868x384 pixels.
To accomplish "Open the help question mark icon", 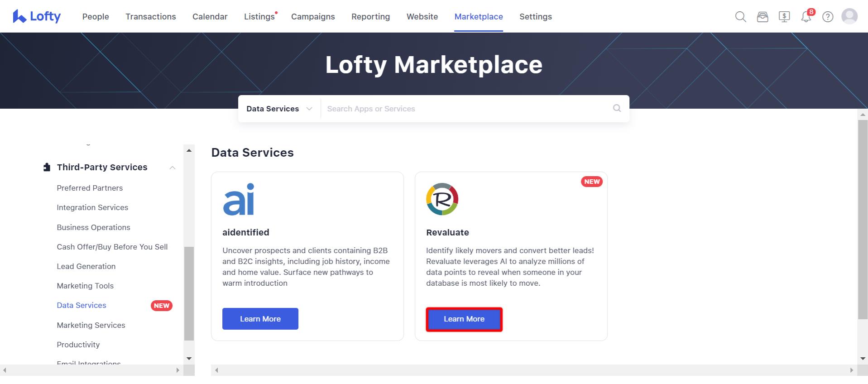I will click(x=828, y=17).
